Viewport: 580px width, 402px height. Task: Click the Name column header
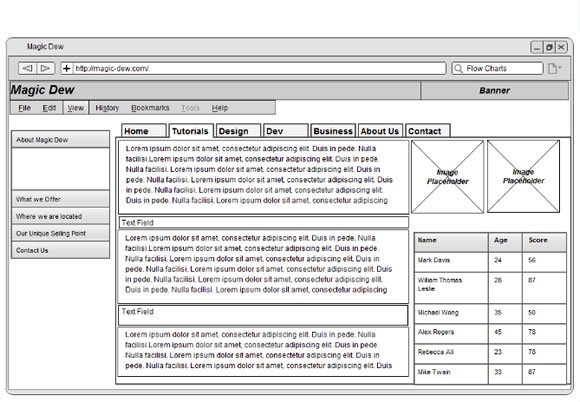tap(451, 242)
